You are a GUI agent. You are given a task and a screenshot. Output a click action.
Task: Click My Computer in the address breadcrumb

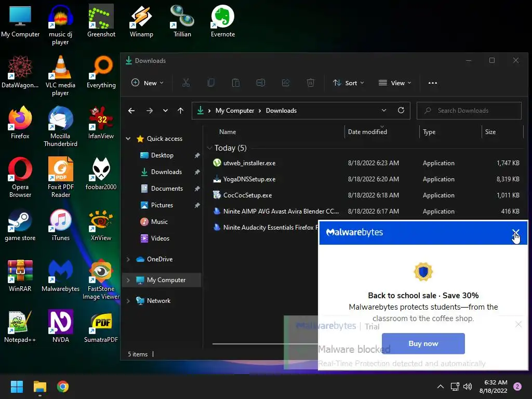[x=235, y=111]
